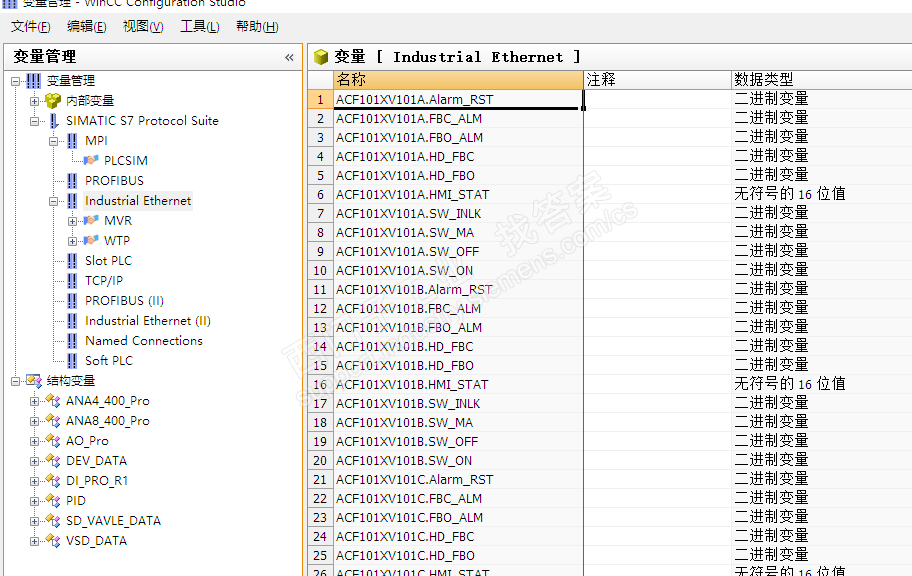Screen dimensions: 912x576
Task: Expand the PID structure node
Action: click(34, 502)
